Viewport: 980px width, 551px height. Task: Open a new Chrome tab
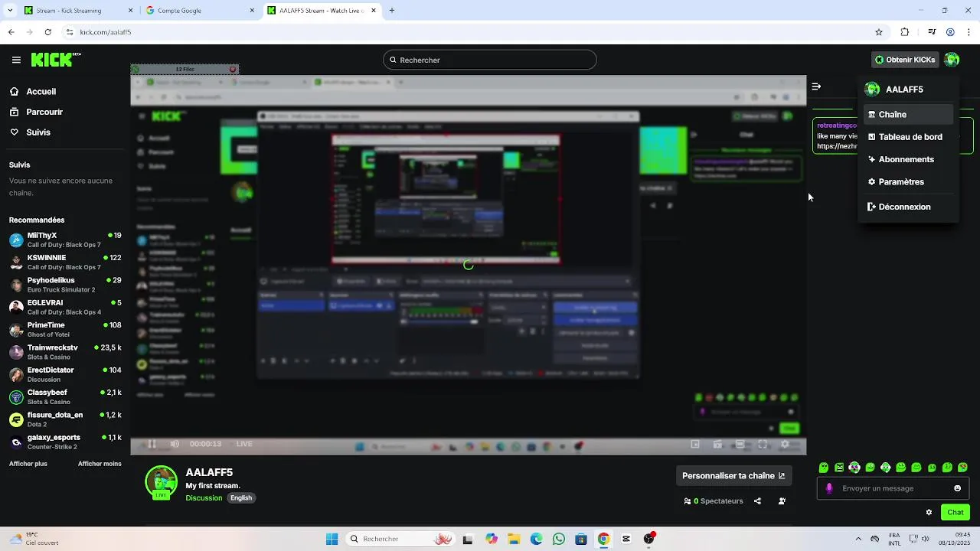click(x=392, y=11)
